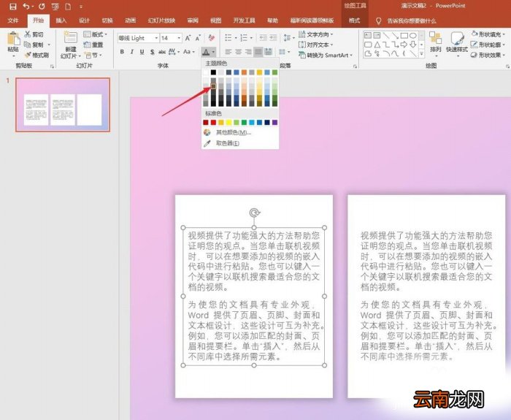Switch to the 动画 Animations tab
511x420 pixels.
click(x=130, y=20)
